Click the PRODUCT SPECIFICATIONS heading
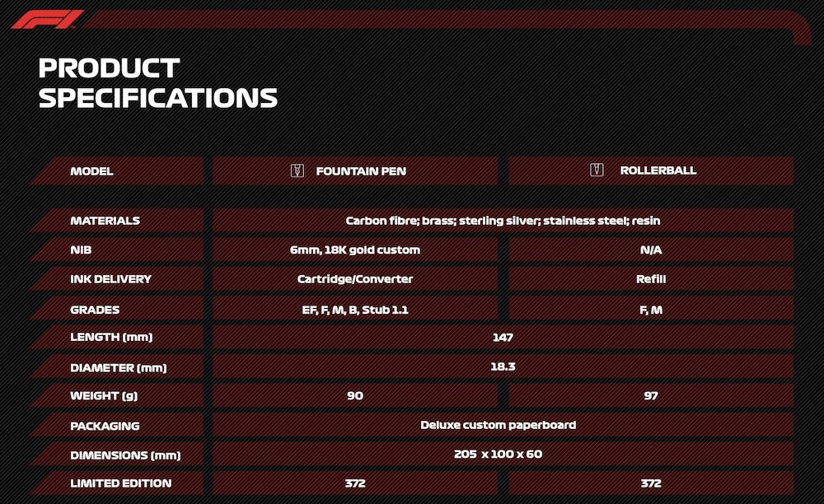The height and width of the screenshot is (504, 824). pos(157,83)
